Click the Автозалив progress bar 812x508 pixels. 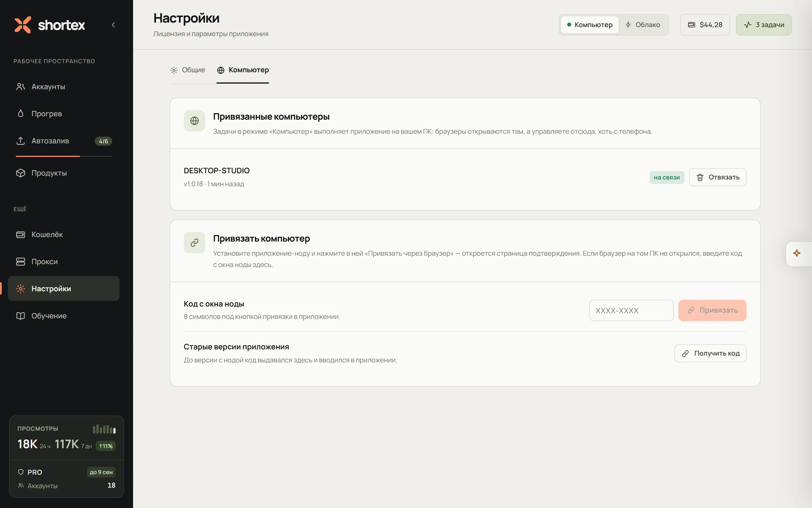point(64,156)
